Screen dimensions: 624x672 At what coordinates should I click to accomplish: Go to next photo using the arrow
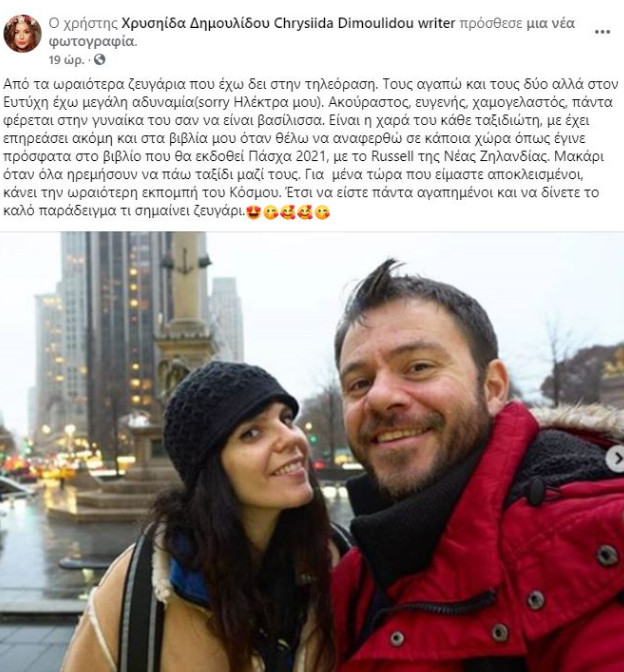coord(616,459)
